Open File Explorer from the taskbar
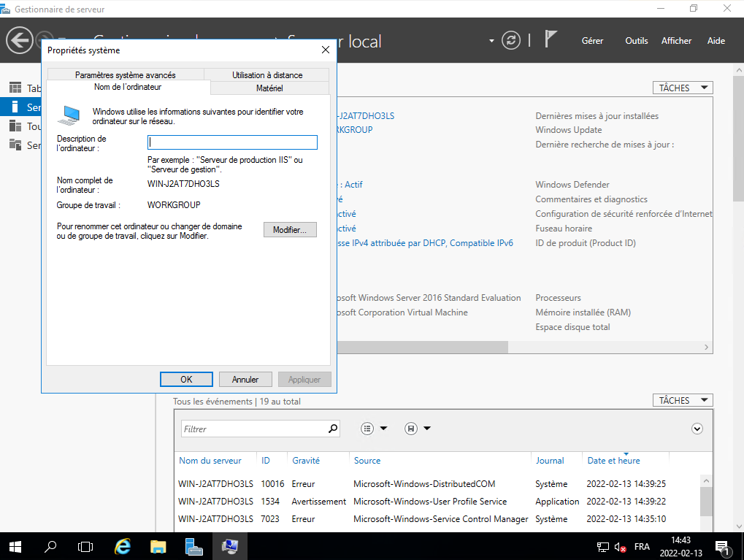Screen dimensions: 744x560 [x=158, y=546]
